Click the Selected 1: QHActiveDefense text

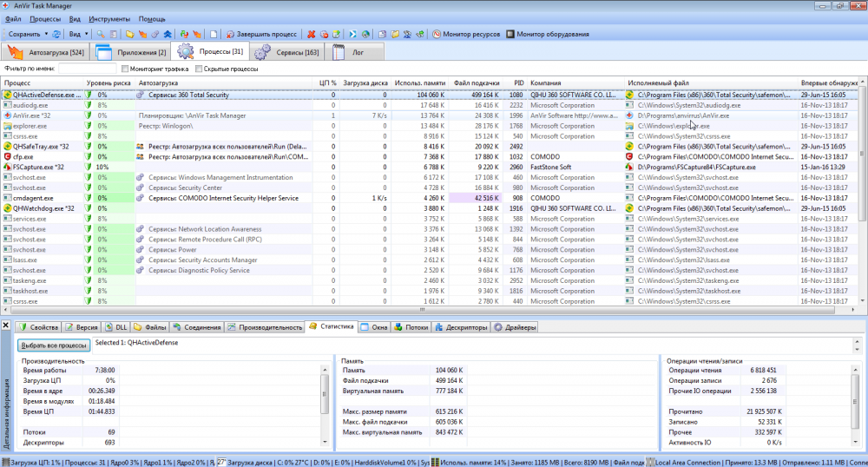coord(137,343)
